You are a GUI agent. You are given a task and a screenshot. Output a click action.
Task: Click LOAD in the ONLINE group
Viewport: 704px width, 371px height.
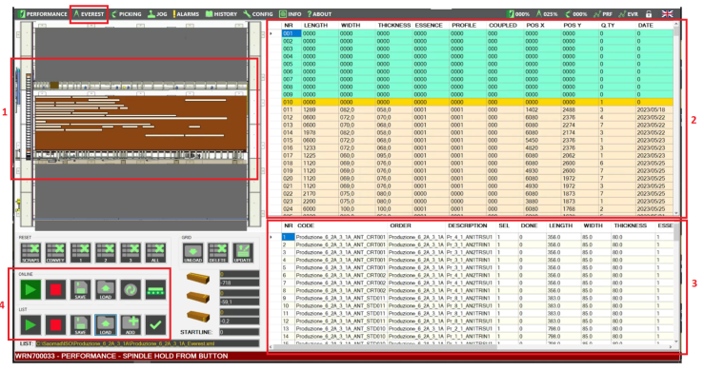click(106, 290)
